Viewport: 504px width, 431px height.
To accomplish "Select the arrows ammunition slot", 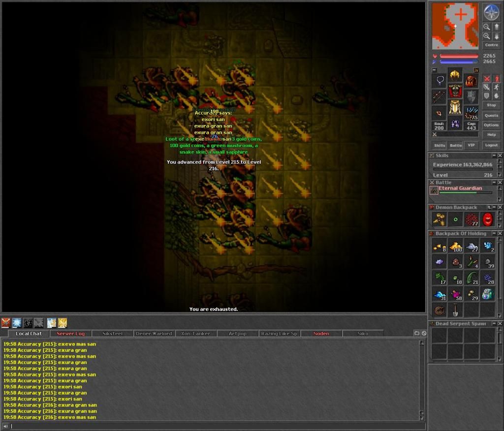I will (x=471, y=113).
